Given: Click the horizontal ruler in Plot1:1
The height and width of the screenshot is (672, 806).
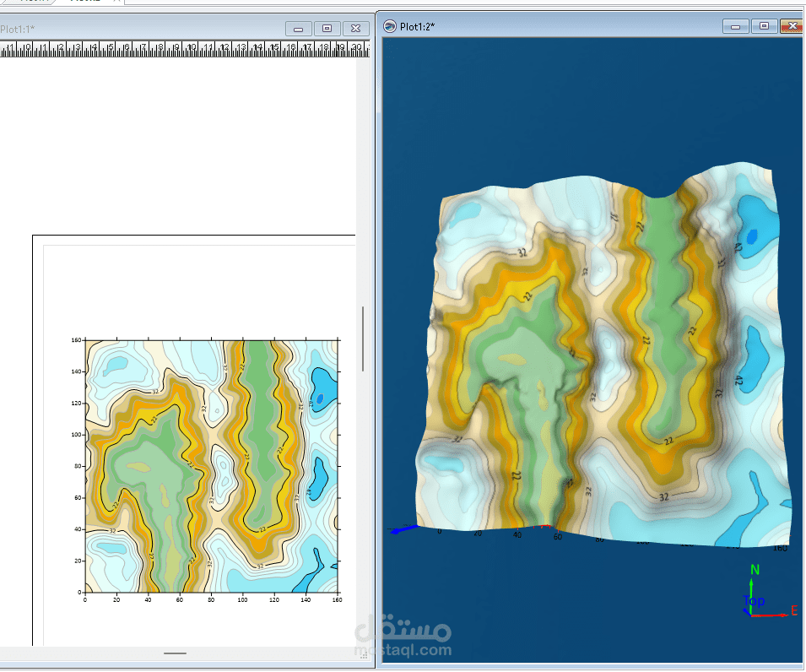Looking at the screenshot, I should (184, 49).
